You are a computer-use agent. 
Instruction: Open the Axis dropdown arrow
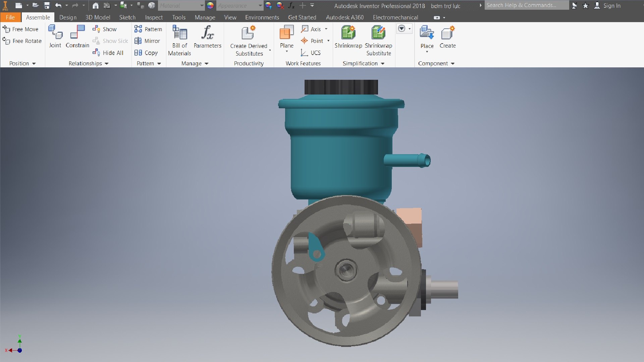tap(326, 29)
